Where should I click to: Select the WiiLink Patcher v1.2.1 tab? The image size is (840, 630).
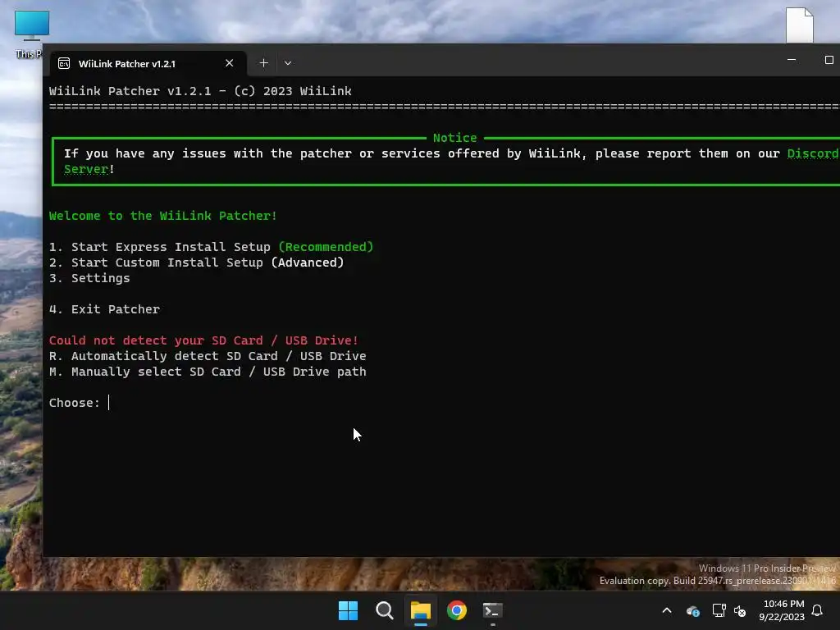pyautogui.click(x=148, y=63)
